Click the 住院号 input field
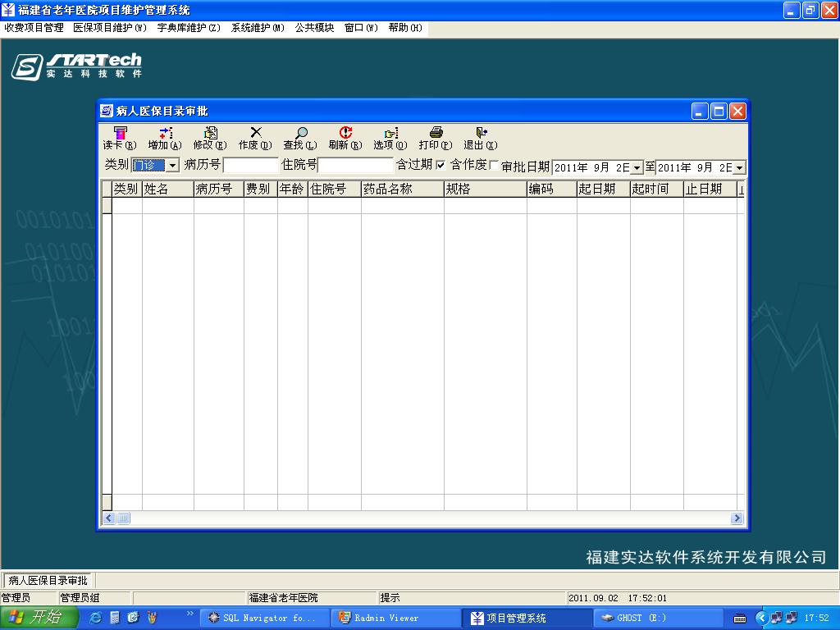This screenshot has height=630, width=840. coord(356,165)
